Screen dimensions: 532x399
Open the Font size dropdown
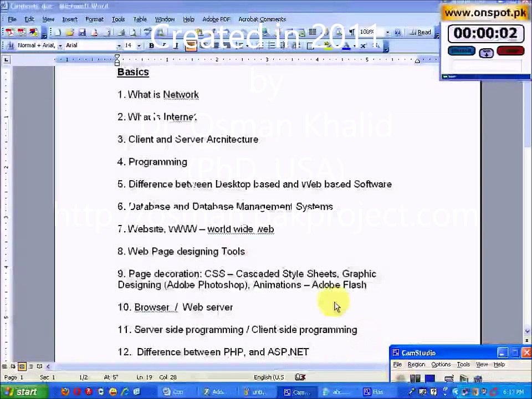coord(139,46)
